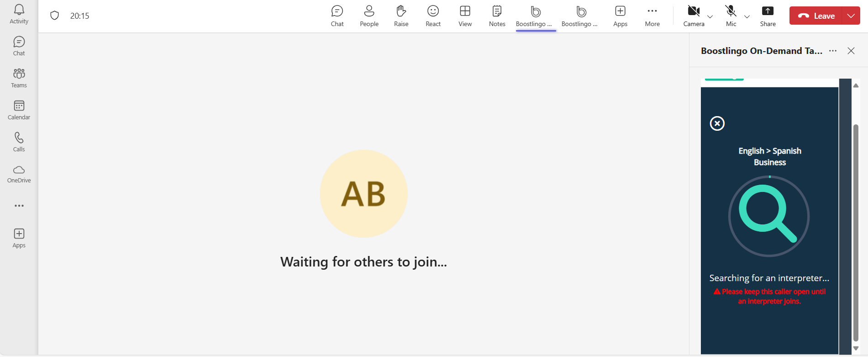Open Activity in the left sidebar
Image resolution: width=868 pixels, height=357 pixels.
(x=19, y=14)
